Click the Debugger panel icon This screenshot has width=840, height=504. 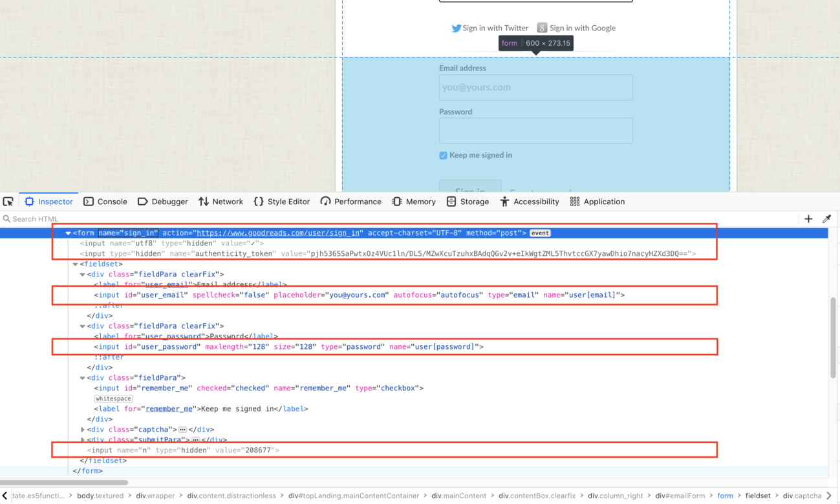tap(143, 202)
